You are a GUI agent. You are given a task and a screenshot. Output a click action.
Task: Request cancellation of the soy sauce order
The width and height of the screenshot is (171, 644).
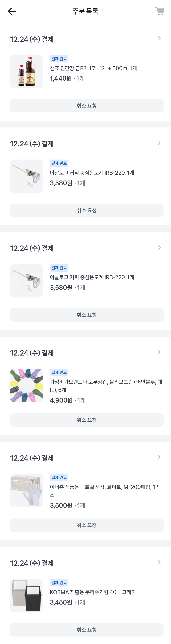click(x=87, y=106)
